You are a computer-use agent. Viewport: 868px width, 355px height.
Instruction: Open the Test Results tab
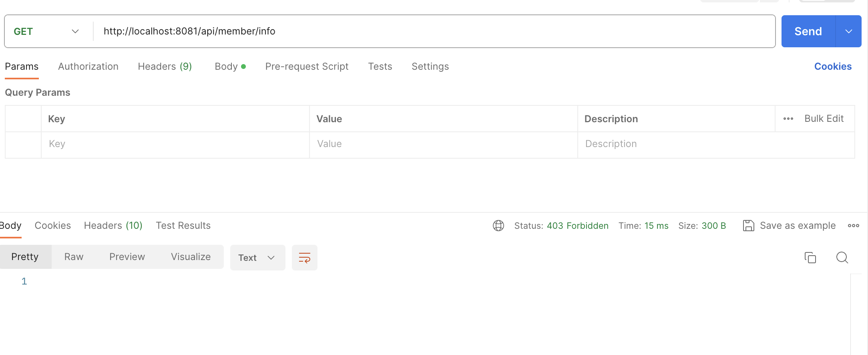pyautogui.click(x=183, y=226)
